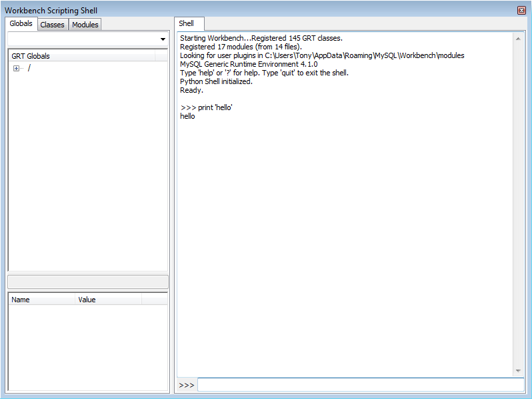
Task: Expand the root '/' tree node
Action: coord(16,68)
